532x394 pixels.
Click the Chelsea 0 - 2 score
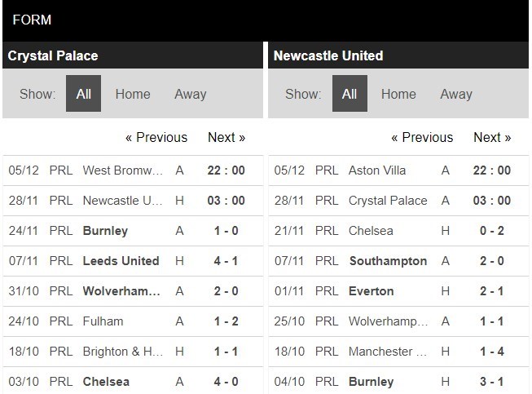491,231
